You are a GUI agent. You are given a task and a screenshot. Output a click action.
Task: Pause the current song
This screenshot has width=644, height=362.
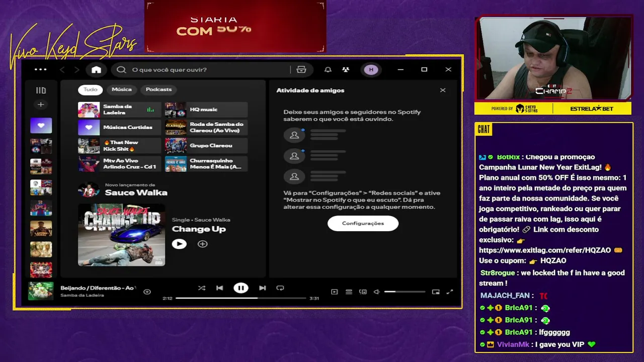click(x=240, y=288)
